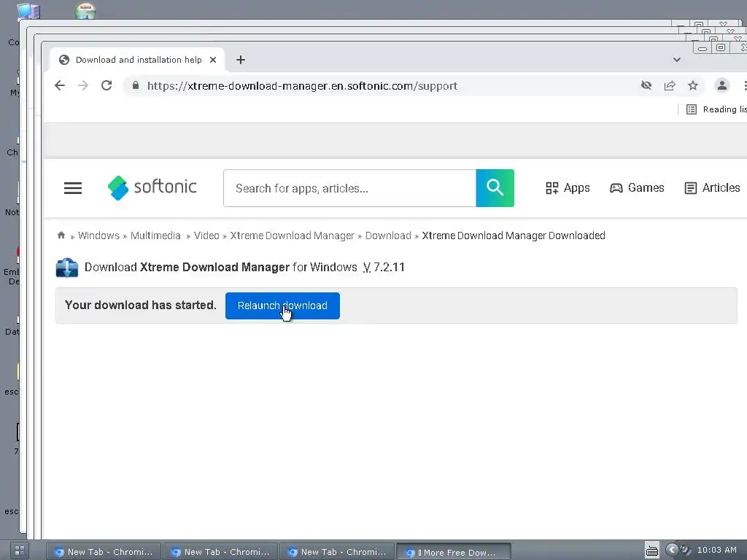
Task: Click the Softonic logo
Action: 152,187
